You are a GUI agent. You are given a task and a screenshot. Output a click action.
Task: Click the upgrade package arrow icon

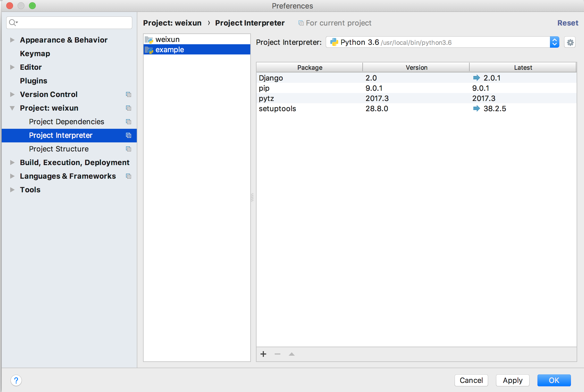click(291, 354)
